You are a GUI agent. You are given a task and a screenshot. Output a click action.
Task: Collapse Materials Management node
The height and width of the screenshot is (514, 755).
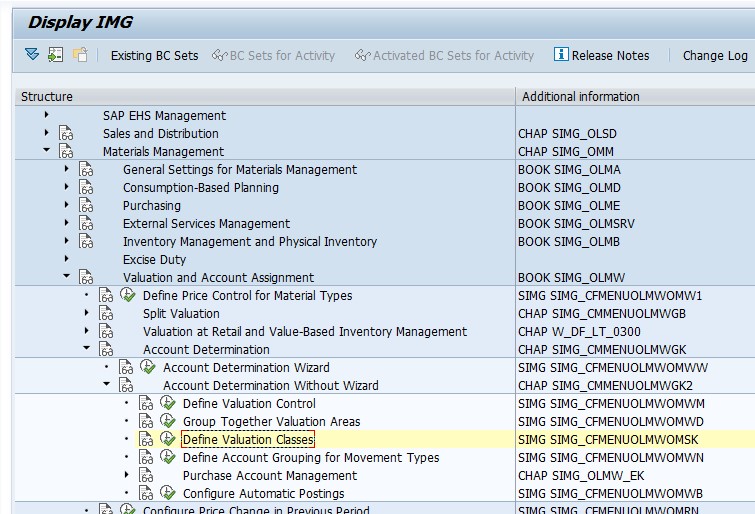46,150
